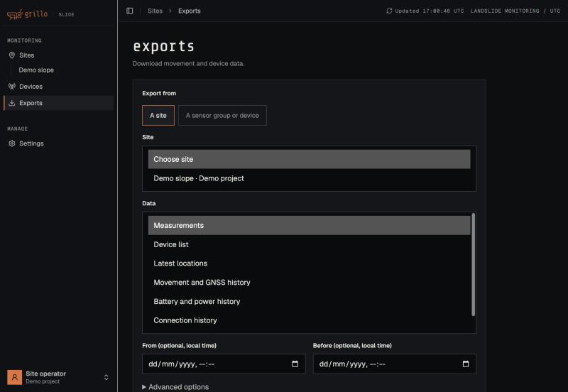Click the Before date input field

395,364
